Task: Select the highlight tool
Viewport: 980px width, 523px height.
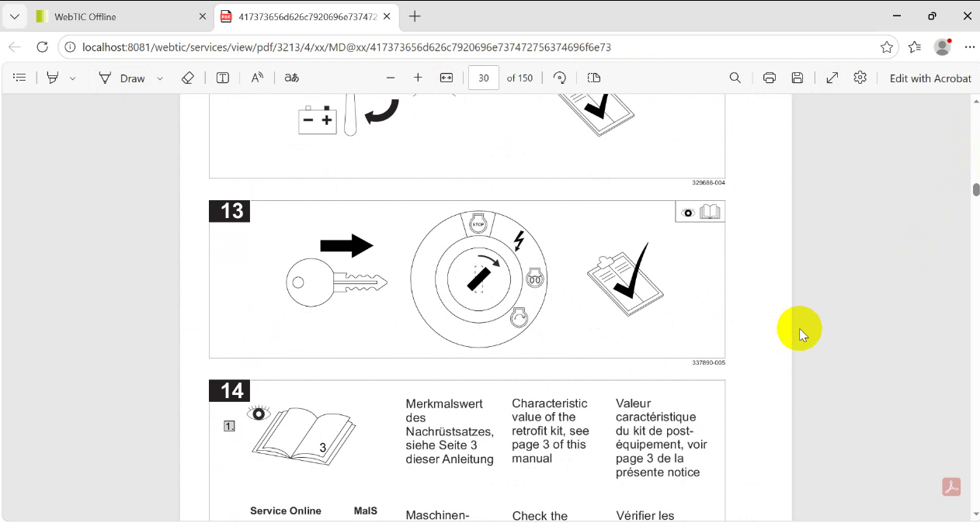Action: pyautogui.click(x=53, y=78)
